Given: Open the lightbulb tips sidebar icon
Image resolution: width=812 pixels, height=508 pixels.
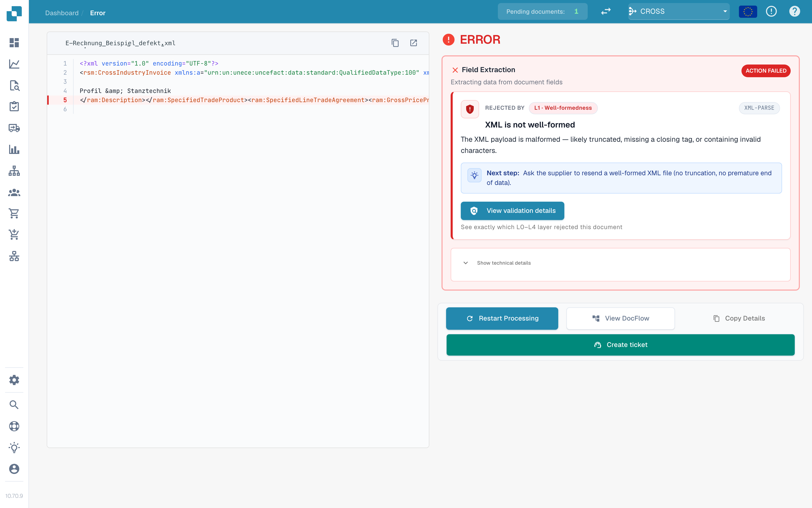Looking at the screenshot, I should click(14, 448).
